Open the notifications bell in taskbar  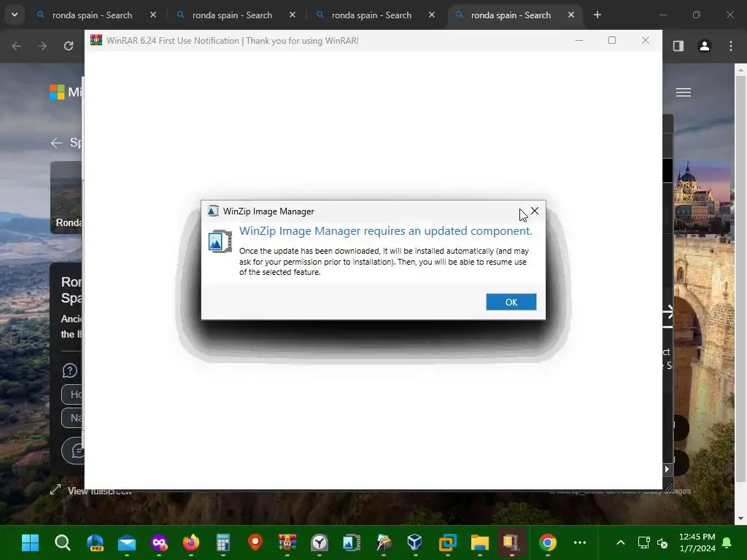(727, 542)
